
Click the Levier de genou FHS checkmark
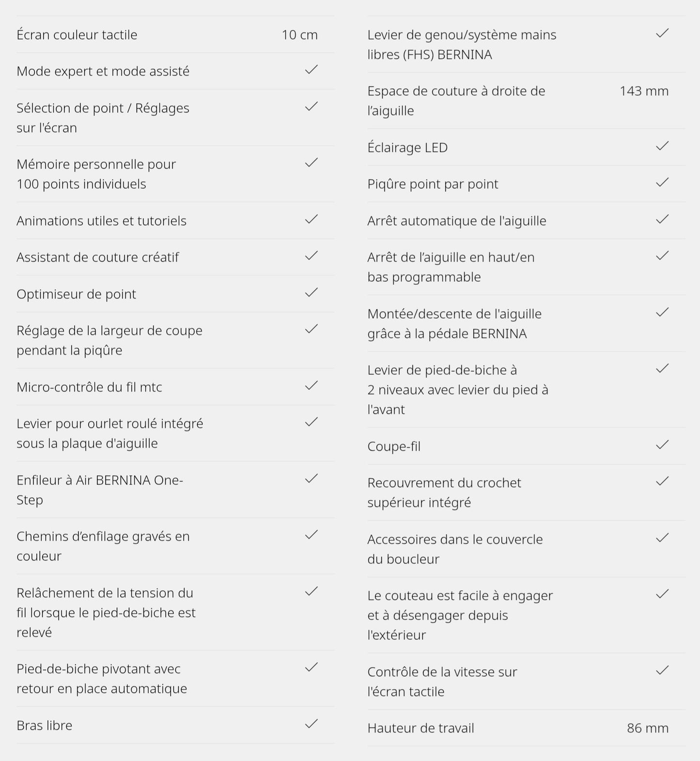(x=662, y=33)
